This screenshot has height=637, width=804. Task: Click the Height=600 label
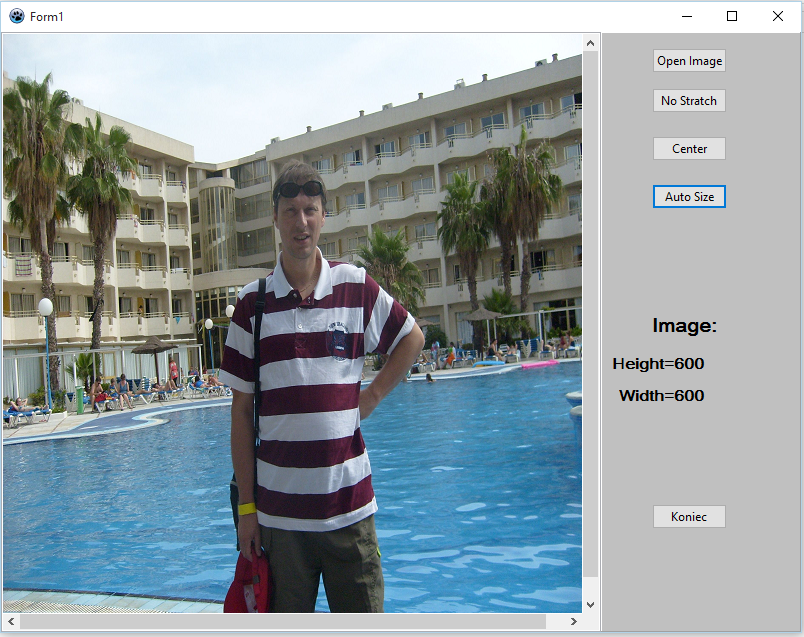pos(658,364)
